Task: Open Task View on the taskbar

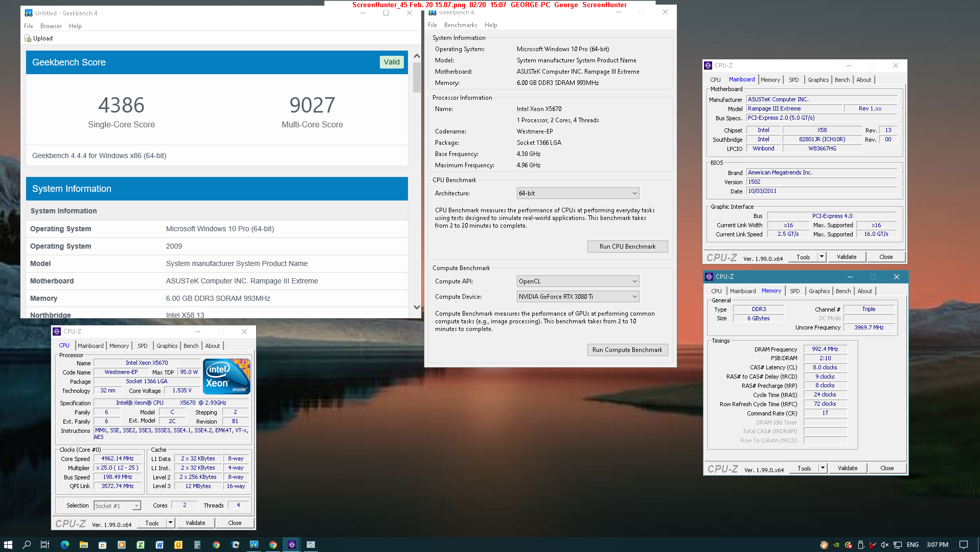Action: click(x=45, y=544)
